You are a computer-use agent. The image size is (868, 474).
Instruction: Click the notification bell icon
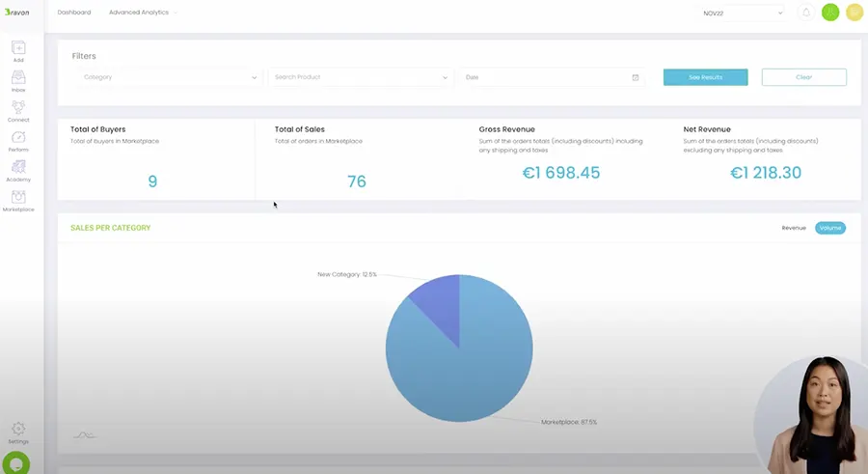806,13
